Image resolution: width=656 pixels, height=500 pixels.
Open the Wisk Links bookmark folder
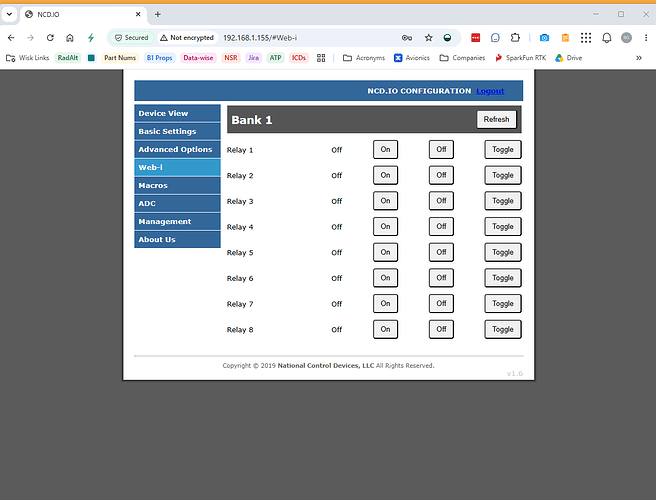[x=28, y=58]
